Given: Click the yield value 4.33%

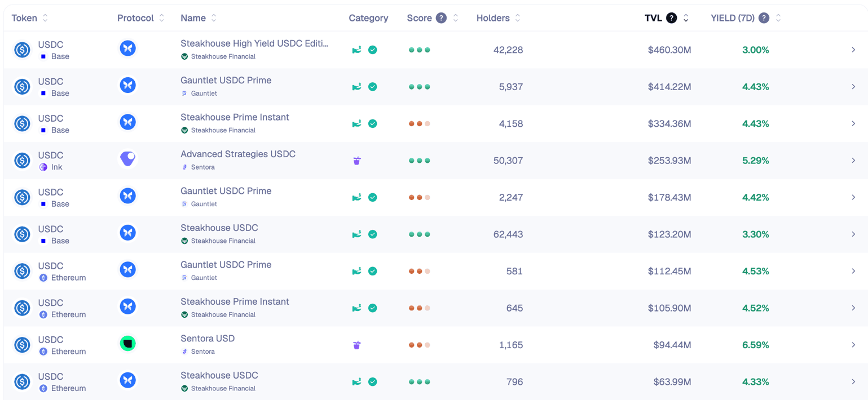Looking at the screenshot, I should point(756,382).
